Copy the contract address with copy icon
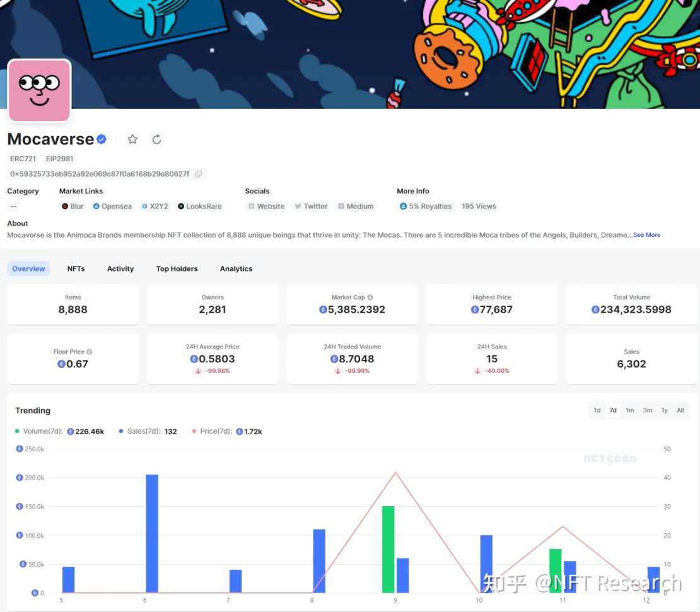 coord(198,174)
